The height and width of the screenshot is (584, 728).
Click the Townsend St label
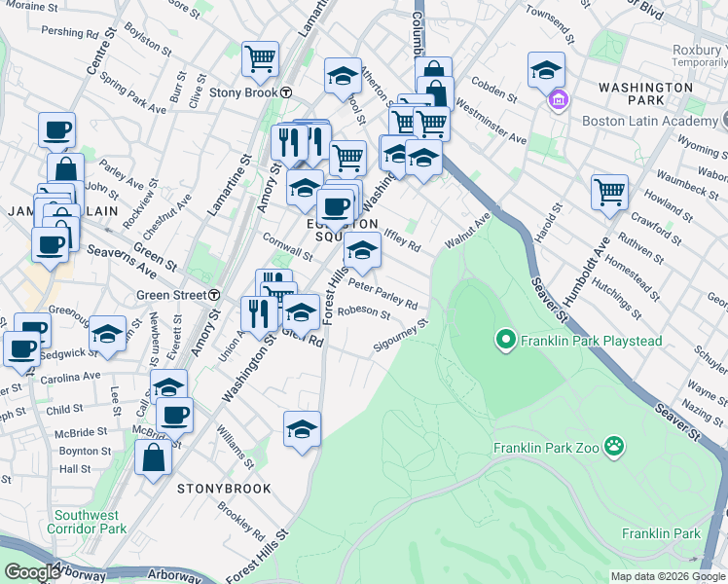coord(550,24)
